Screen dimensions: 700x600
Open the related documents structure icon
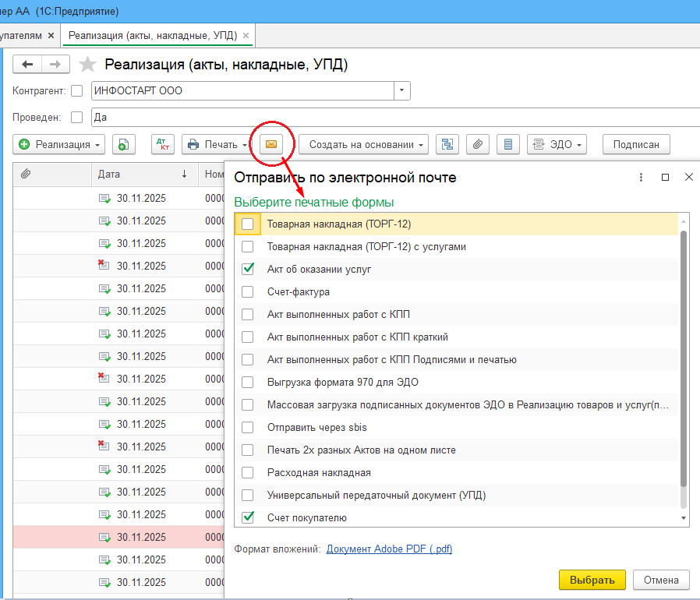pyautogui.click(x=447, y=144)
